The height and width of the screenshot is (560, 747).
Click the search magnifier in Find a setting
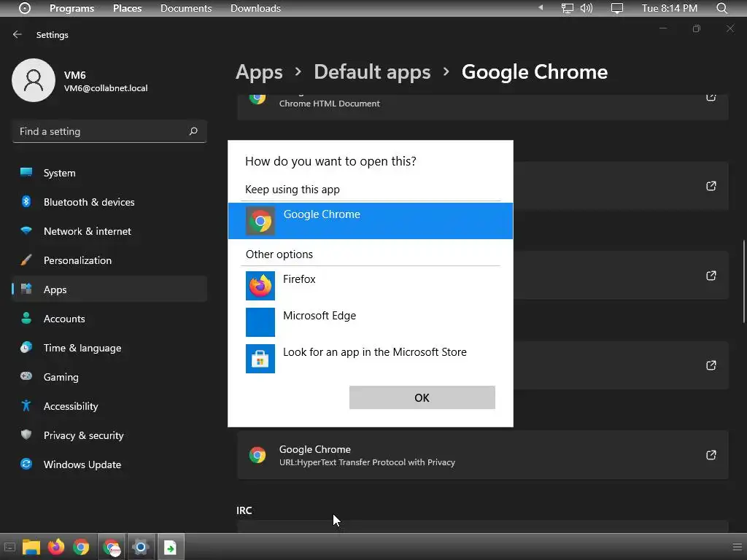[x=193, y=131]
